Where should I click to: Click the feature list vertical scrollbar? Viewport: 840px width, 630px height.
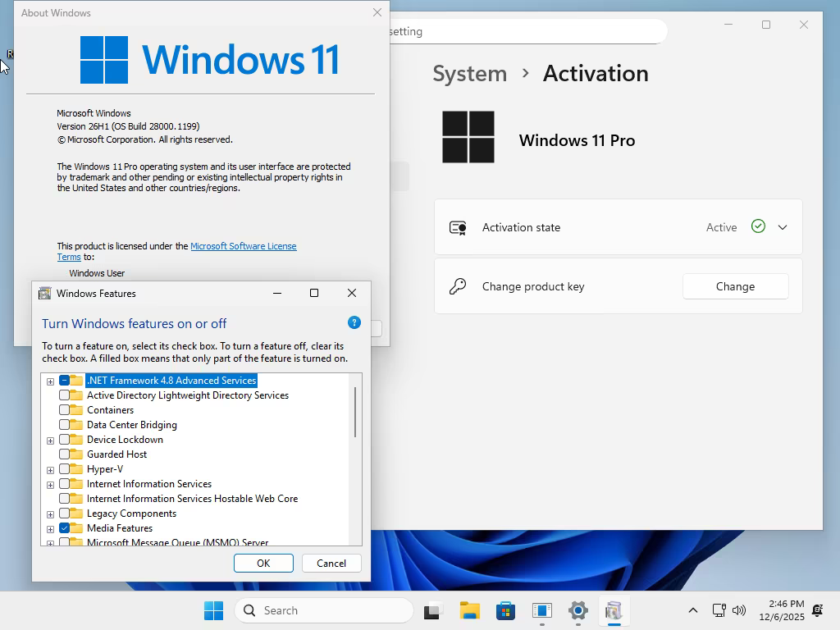(x=354, y=412)
